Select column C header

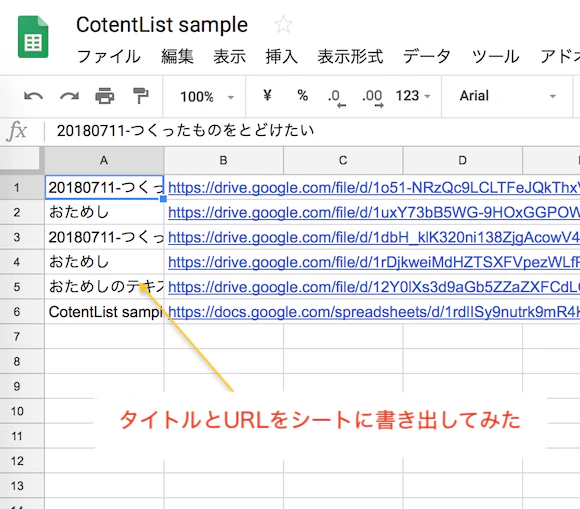click(x=343, y=161)
